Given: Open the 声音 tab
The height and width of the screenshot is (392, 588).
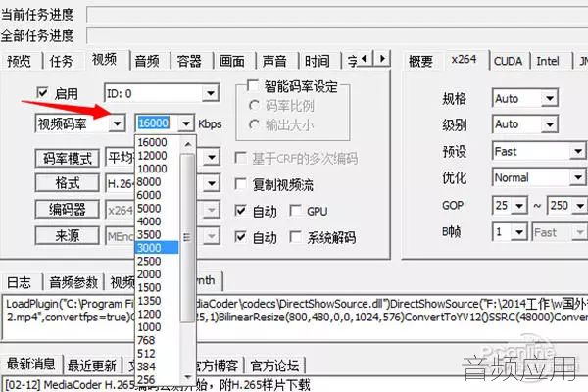Looking at the screenshot, I should point(274,61).
